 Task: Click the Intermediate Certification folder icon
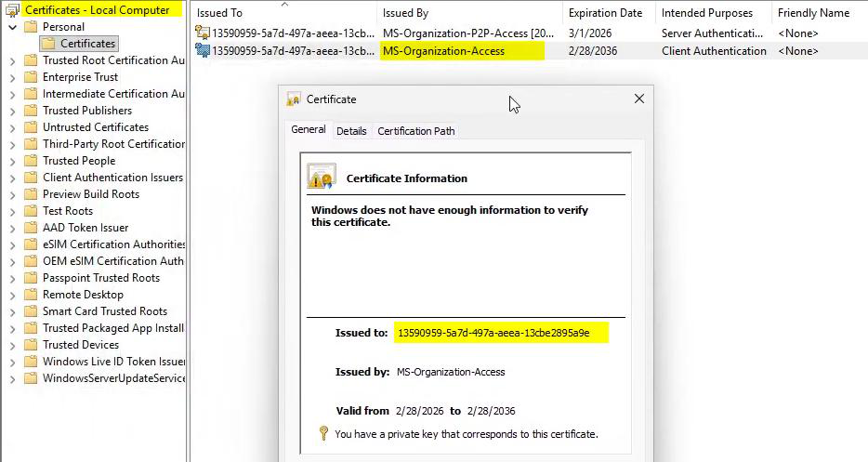tap(31, 94)
